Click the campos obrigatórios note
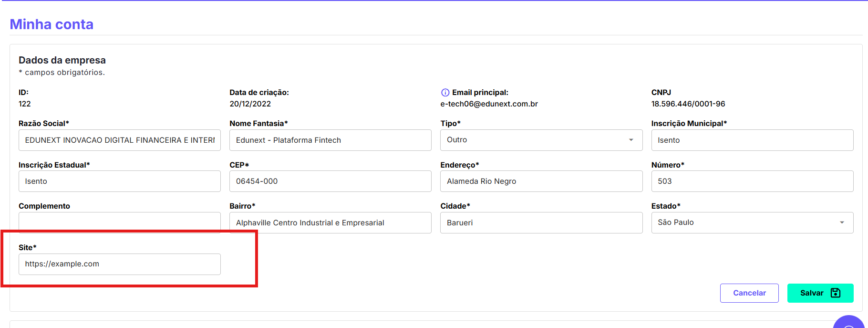This screenshot has height=328, width=868. click(62, 73)
